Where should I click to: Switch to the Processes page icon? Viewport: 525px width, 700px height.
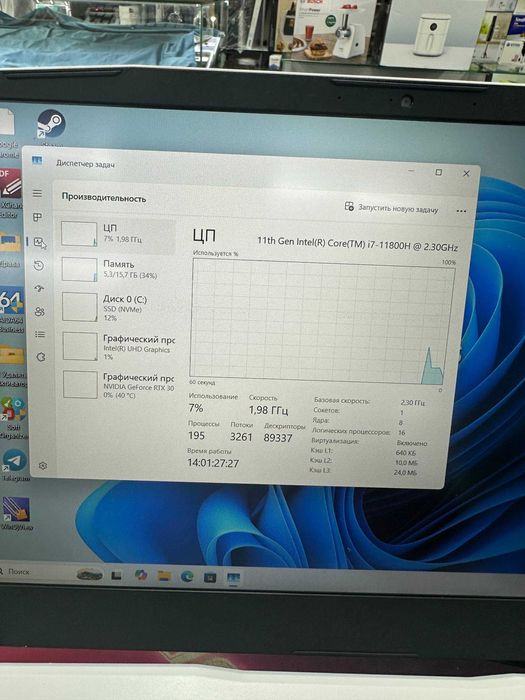tap(38, 217)
